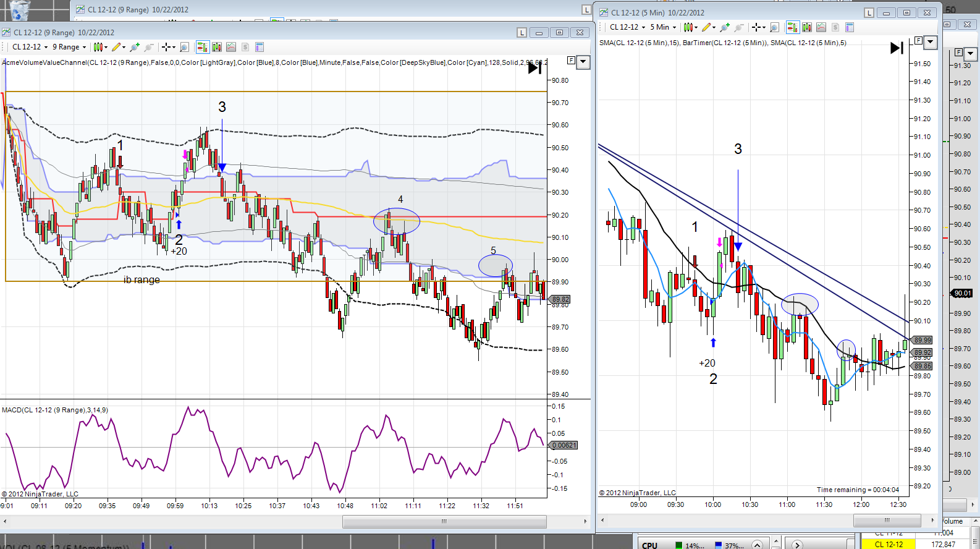Jump to latest bar arrow in 9 Range chart
980x549 pixels.
(535, 68)
